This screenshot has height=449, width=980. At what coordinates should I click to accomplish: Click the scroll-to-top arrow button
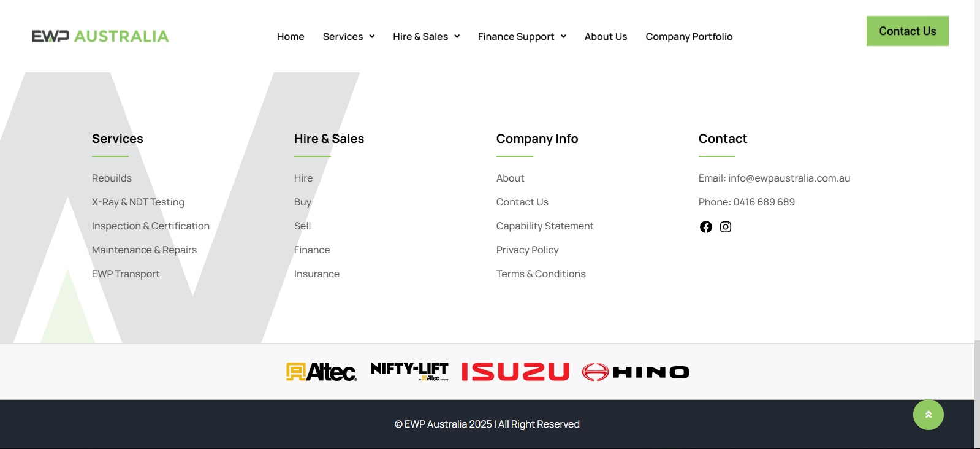(x=928, y=415)
